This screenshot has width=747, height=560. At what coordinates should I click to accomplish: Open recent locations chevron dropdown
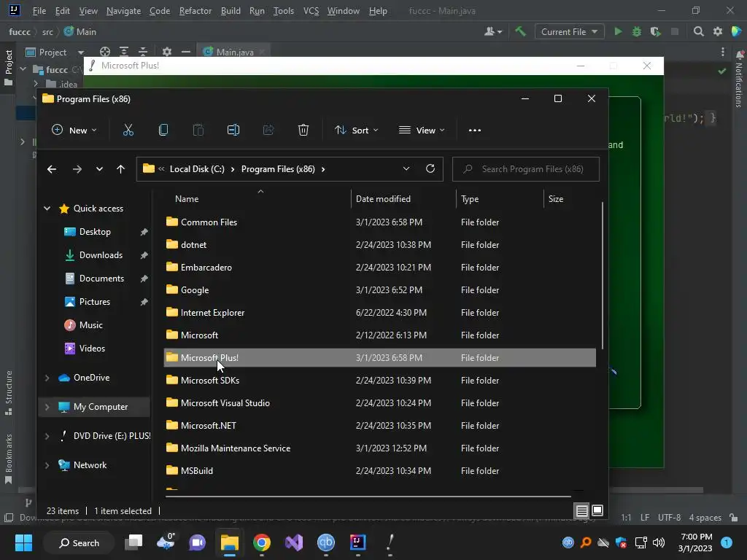99,169
